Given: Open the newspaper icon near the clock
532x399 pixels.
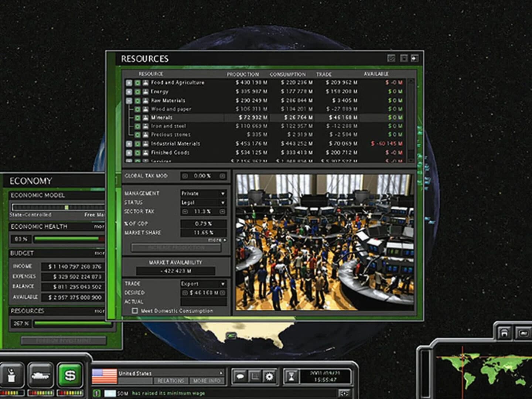Looking at the screenshot, I should point(255,376).
